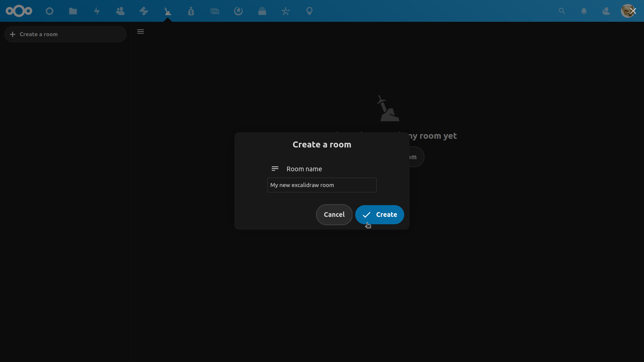Image resolution: width=644 pixels, height=362 pixels.
Task: Open the Nextcloud logo home link
Action: click(x=19, y=11)
